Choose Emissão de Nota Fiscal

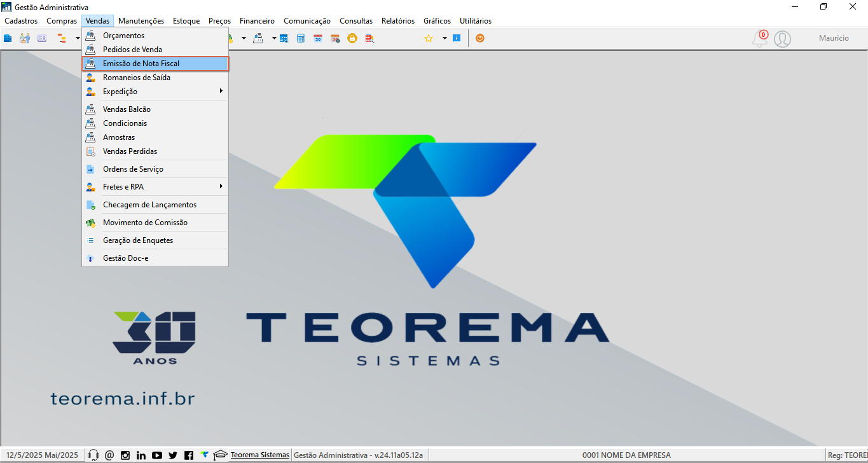[x=155, y=64]
